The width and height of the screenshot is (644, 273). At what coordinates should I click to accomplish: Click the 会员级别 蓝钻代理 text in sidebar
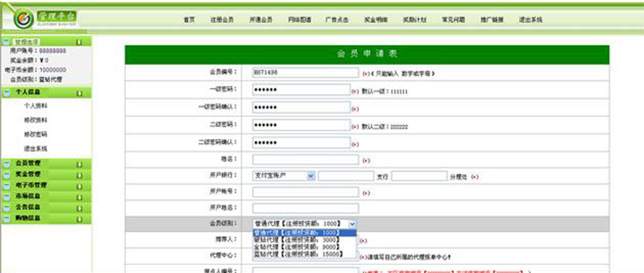pyautogui.click(x=51, y=80)
